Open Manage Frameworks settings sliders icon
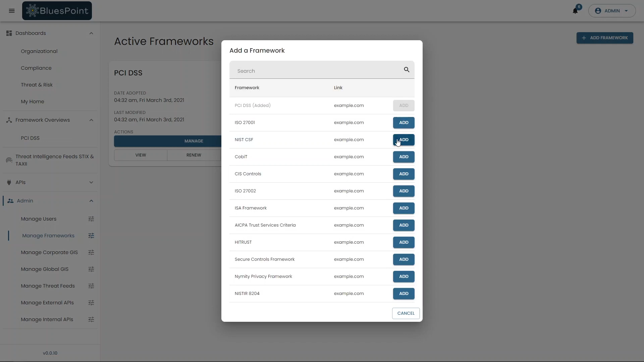 [x=91, y=236]
